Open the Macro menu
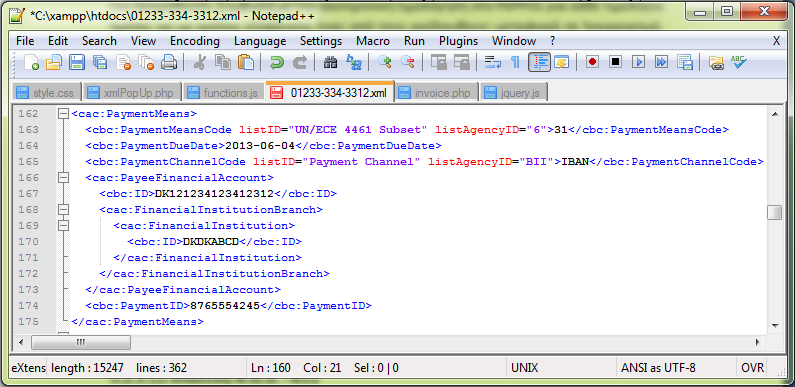 pos(373,41)
